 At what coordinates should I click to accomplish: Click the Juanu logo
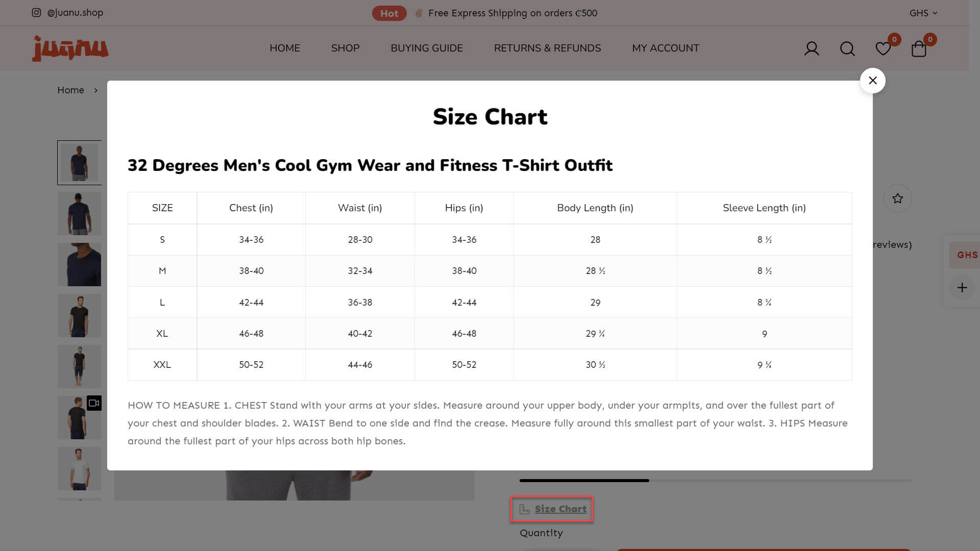[x=70, y=48]
